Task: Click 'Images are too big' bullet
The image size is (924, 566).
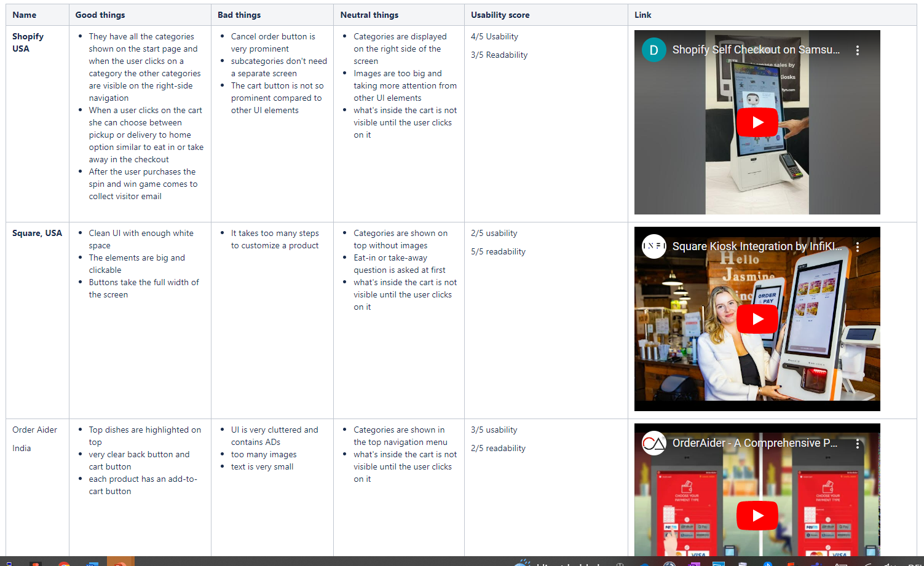Action: click(x=405, y=85)
